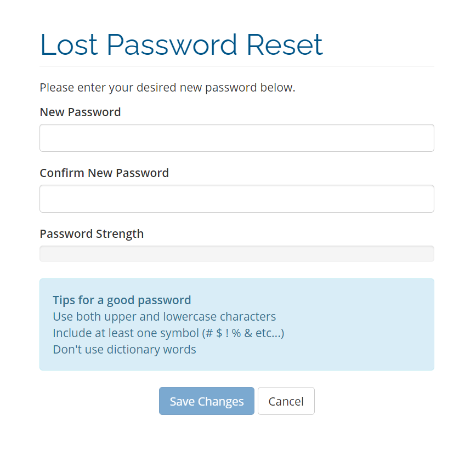Screen dimensions: 476x450
Task: Click the New Password input field
Action: [236, 138]
